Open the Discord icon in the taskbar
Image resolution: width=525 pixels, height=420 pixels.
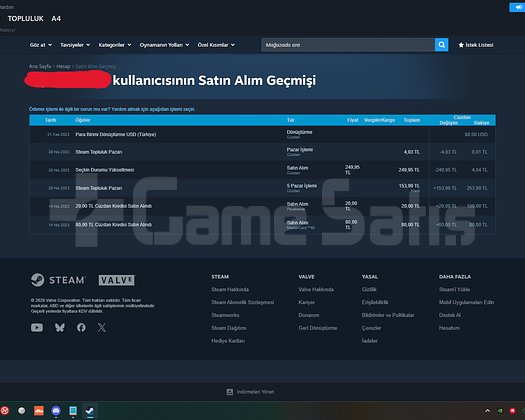[56, 411]
